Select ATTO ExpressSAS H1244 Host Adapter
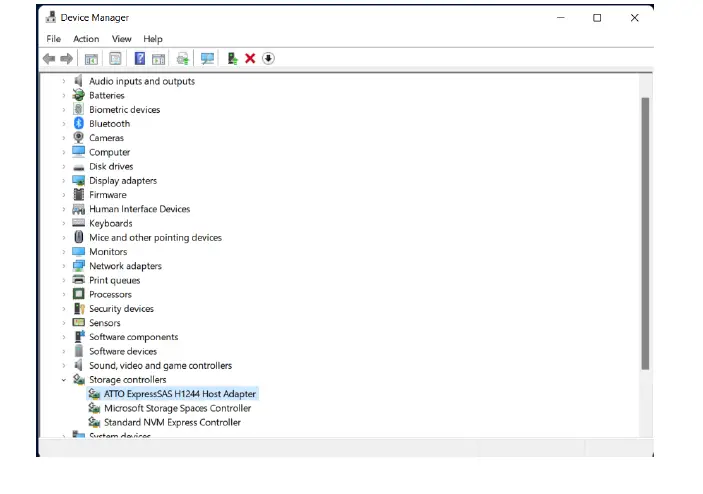This screenshot has width=703, height=494. click(179, 394)
